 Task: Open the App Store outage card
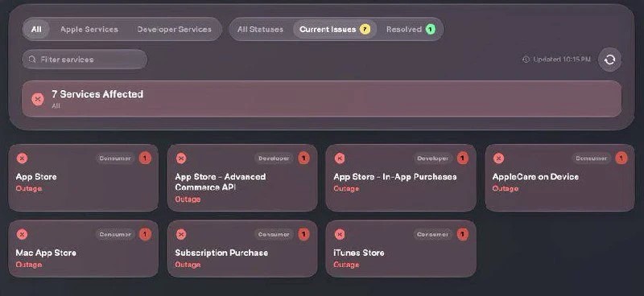click(x=84, y=178)
